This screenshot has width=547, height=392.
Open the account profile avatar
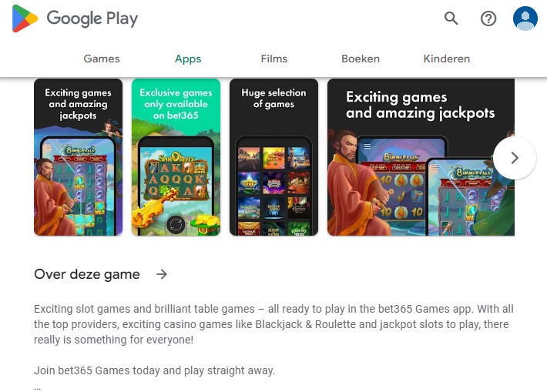coord(525,18)
